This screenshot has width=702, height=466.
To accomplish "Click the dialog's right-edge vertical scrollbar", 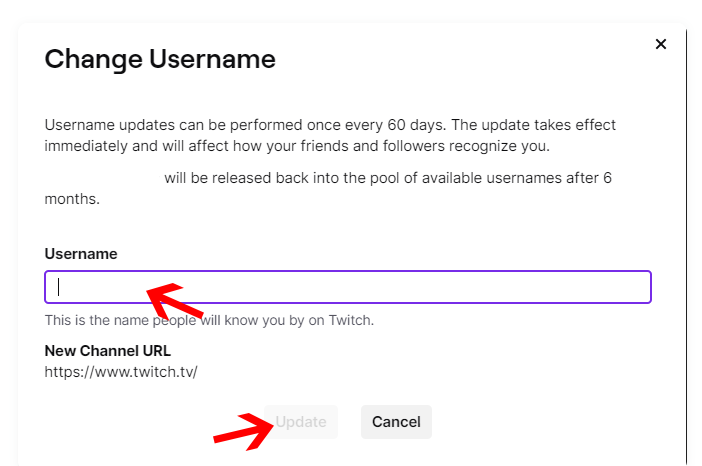I will pos(686,250).
